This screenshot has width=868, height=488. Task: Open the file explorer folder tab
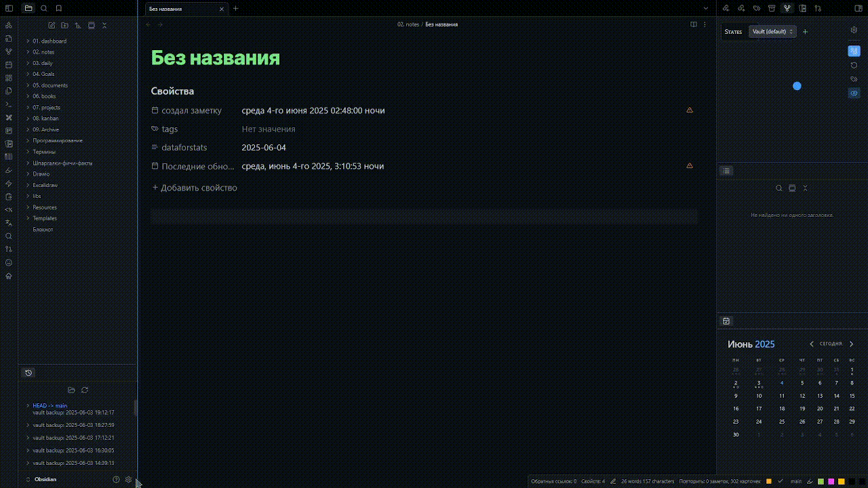28,8
